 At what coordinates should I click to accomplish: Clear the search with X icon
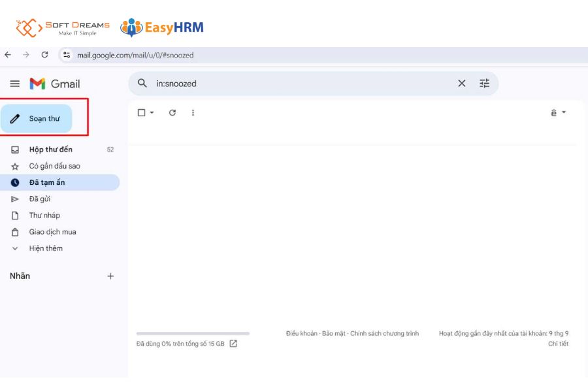[x=462, y=84]
